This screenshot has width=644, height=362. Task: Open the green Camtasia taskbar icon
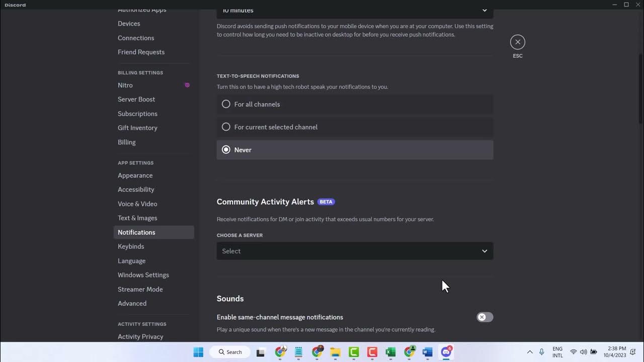354,352
